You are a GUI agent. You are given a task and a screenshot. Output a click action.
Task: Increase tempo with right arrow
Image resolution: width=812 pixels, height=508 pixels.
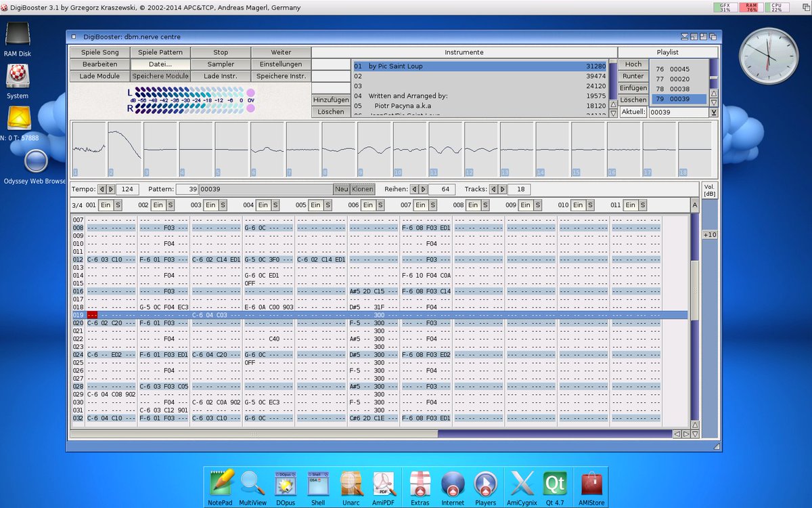coord(111,190)
